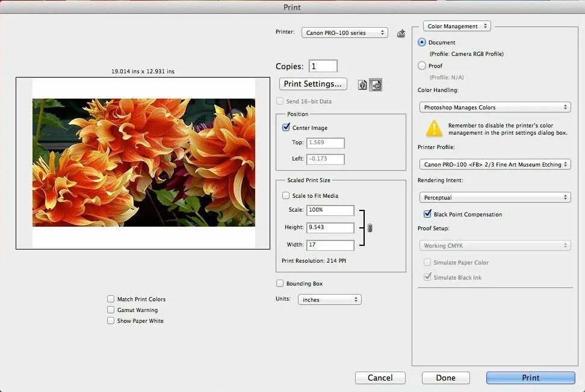Click the Profile: Camera RGB Profile text
The height and width of the screenshot is (392, 585).
(x=466, y=54)
